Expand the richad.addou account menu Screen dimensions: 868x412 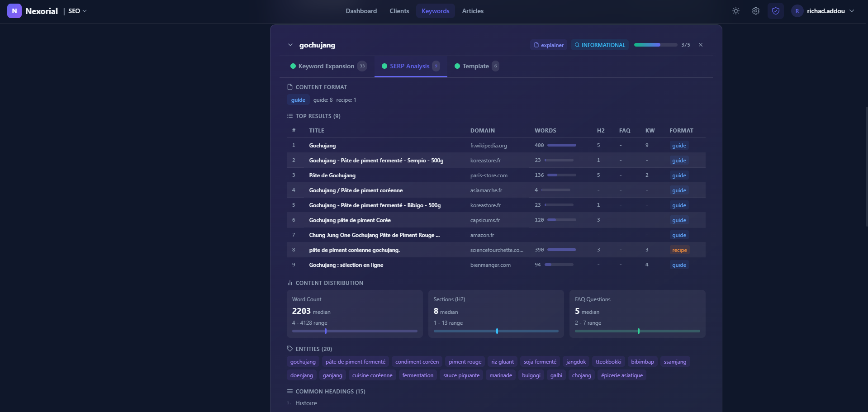[x=852, y=11]
